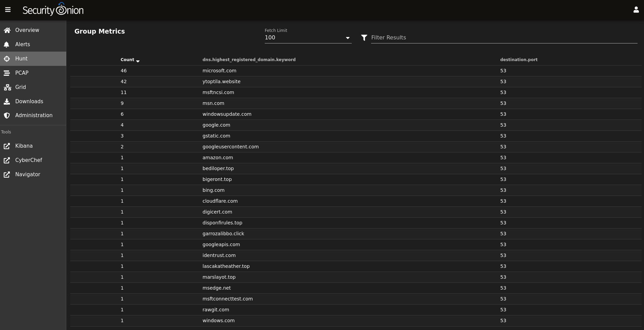Click the cloudflare.com domain entry

pos(220,201)
